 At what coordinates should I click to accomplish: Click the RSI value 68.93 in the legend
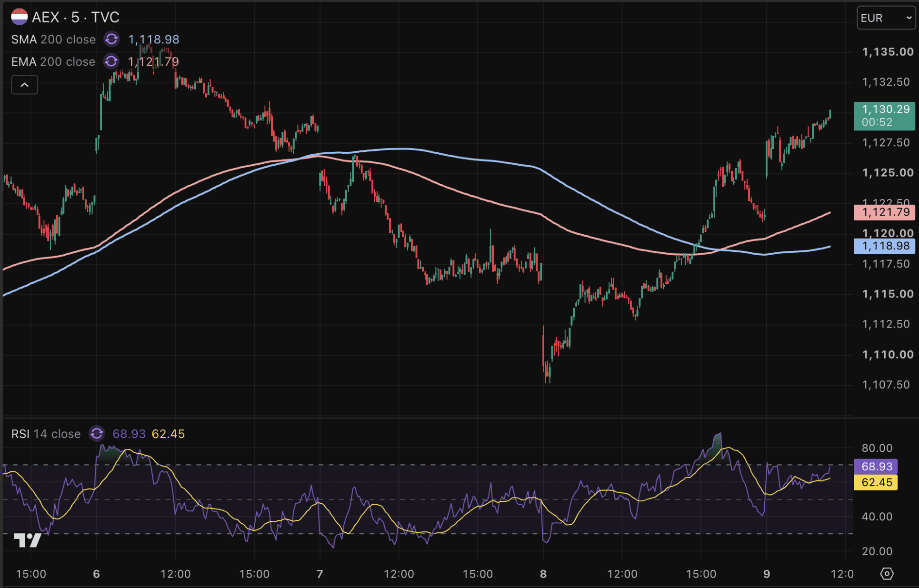click(129, 434)
